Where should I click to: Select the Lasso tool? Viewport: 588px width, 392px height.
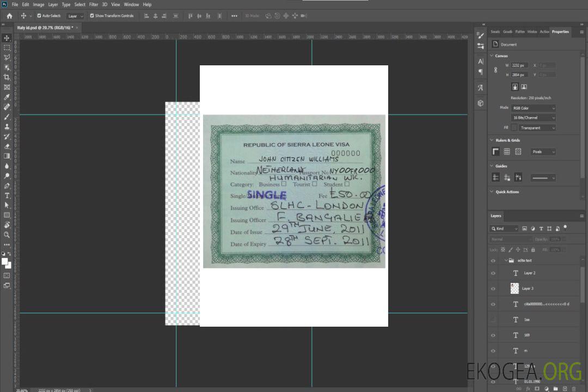[x=7, y=57]
